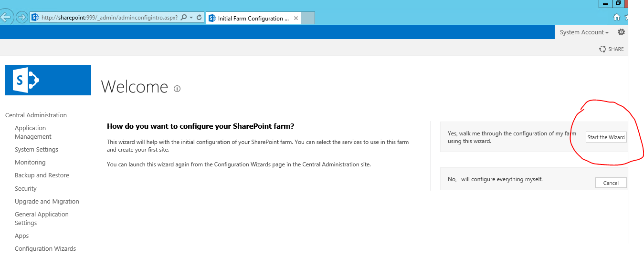Click the browser Forward arrow button
The height and width of the screenshot is (256, 644).
21,18
